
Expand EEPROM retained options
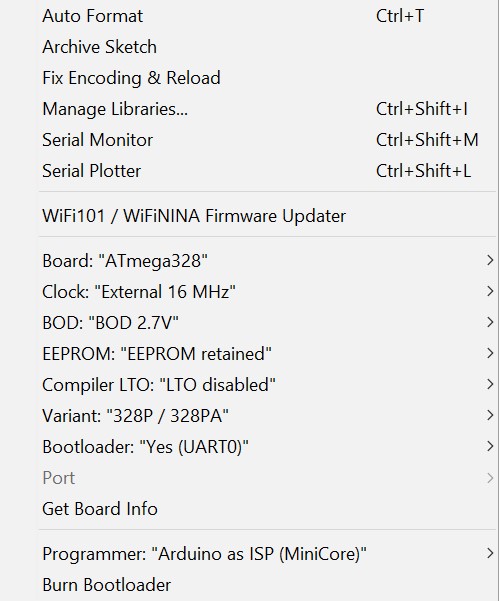[x=267, y=354]
